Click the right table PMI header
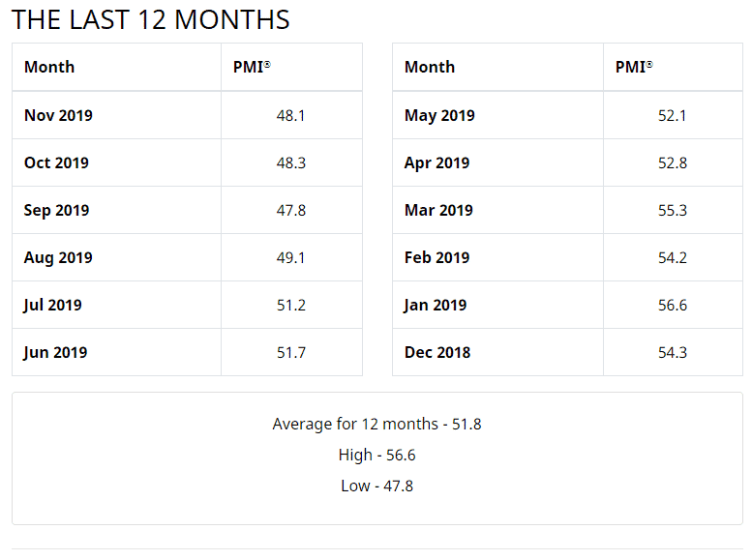The height and width of the screenshot is (560, 752). 634,67
